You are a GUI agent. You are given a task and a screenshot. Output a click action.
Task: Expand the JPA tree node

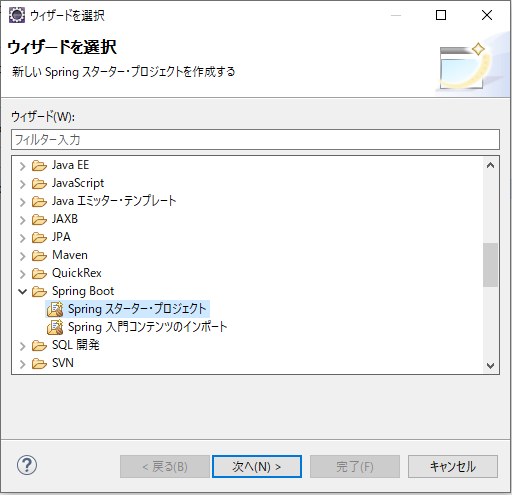[x=22, y=238]
